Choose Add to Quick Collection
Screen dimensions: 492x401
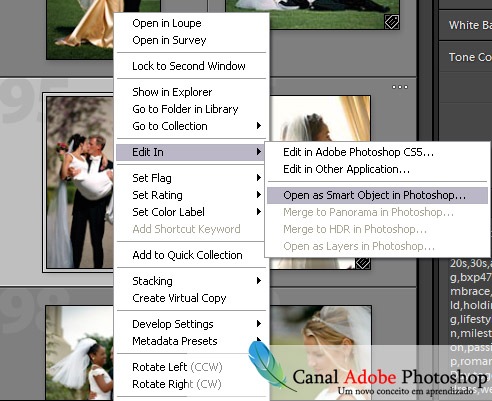(191, 255)
